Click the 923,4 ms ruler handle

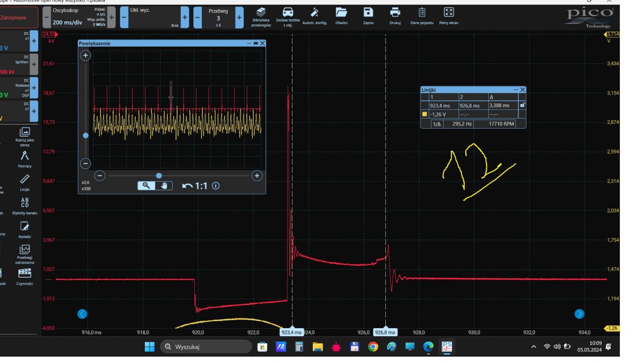[292, 332]
